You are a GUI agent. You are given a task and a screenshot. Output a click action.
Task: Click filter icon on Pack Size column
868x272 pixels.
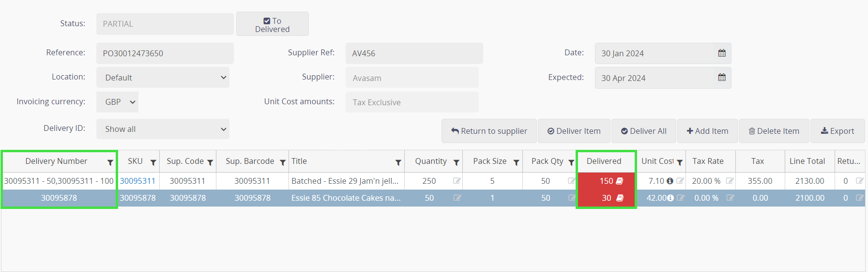click(x=516, y=162)
